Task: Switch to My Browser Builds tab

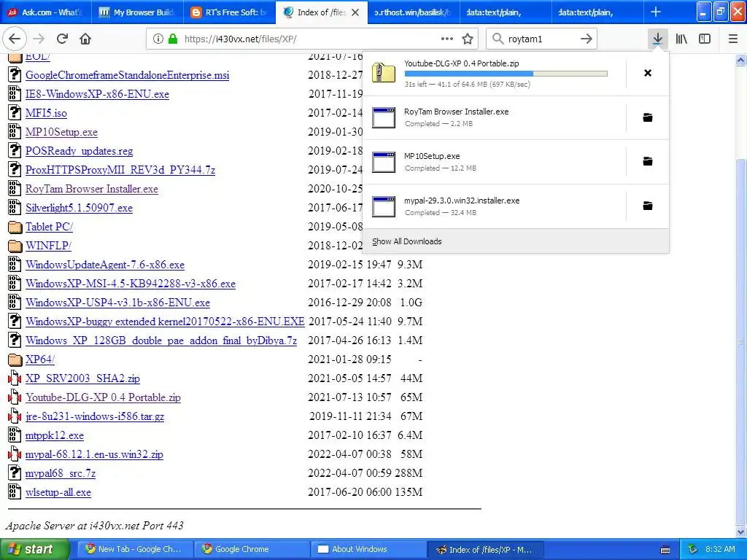Action: [x=137, y=12]
